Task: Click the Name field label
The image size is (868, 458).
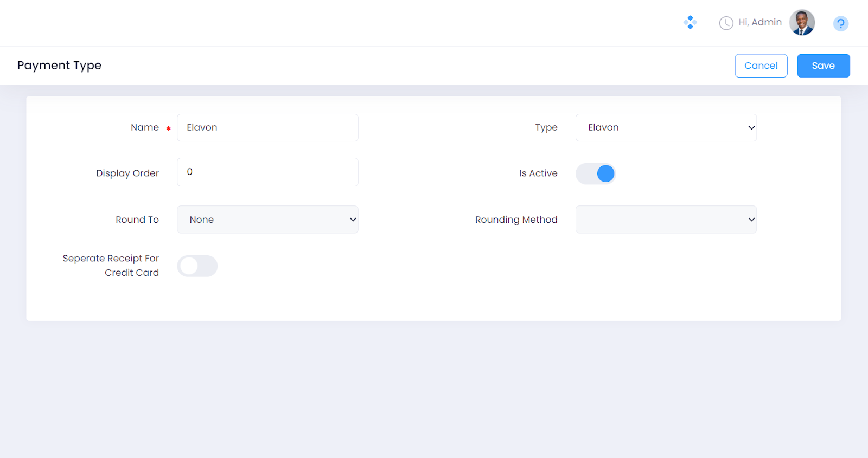Action: [x=145, y=127]
